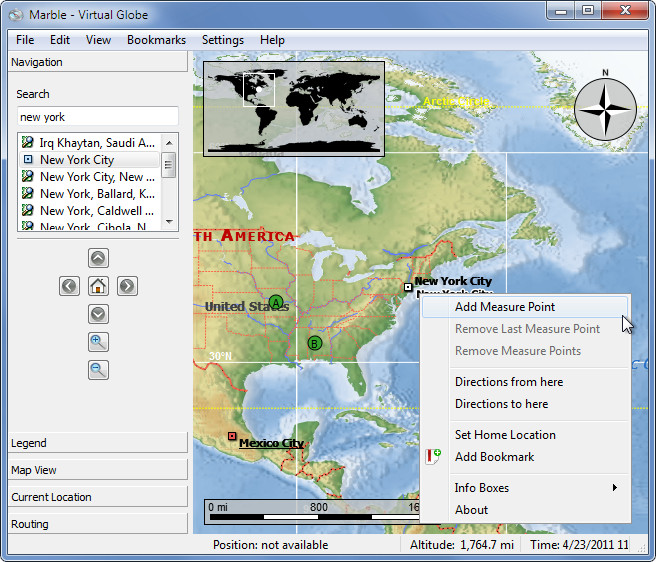Expand the Map View panel
The image size is (656, 562).
(97, 470)
